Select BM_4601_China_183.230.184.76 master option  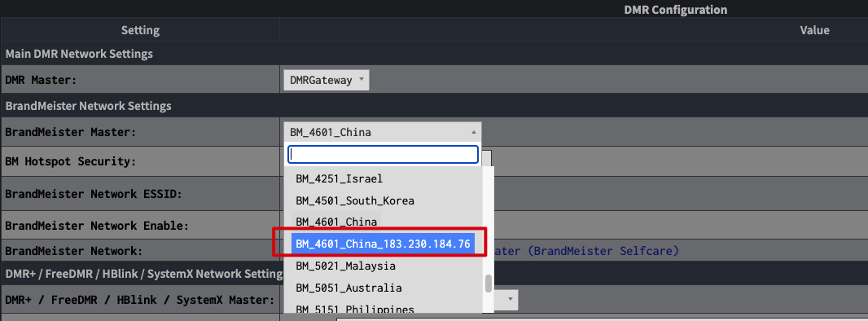[383, 244]
